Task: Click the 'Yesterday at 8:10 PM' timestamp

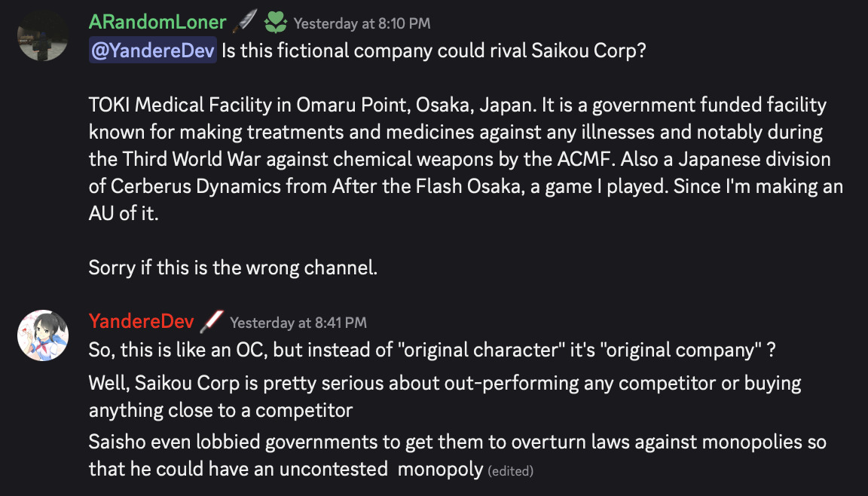Action: point(362,23)
